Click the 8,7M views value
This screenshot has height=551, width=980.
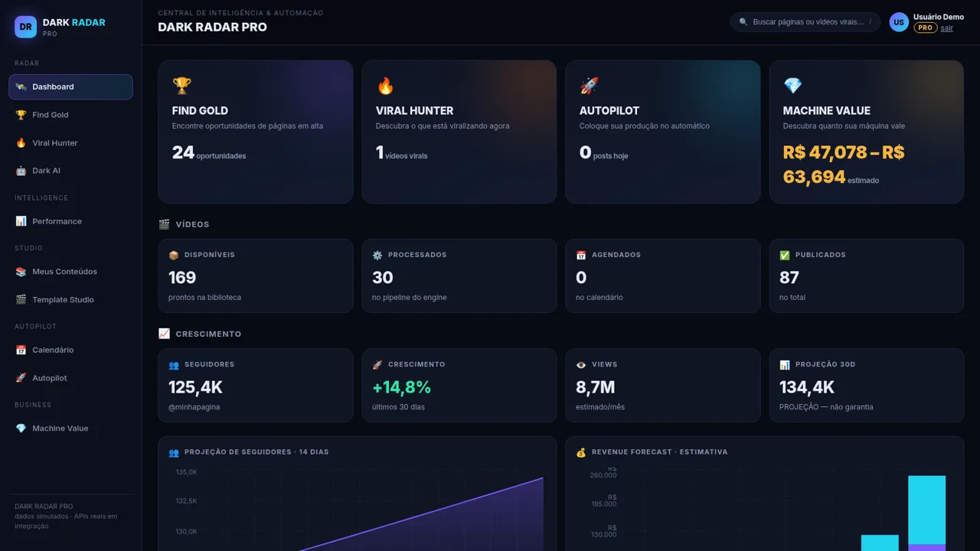pos(596,387)
